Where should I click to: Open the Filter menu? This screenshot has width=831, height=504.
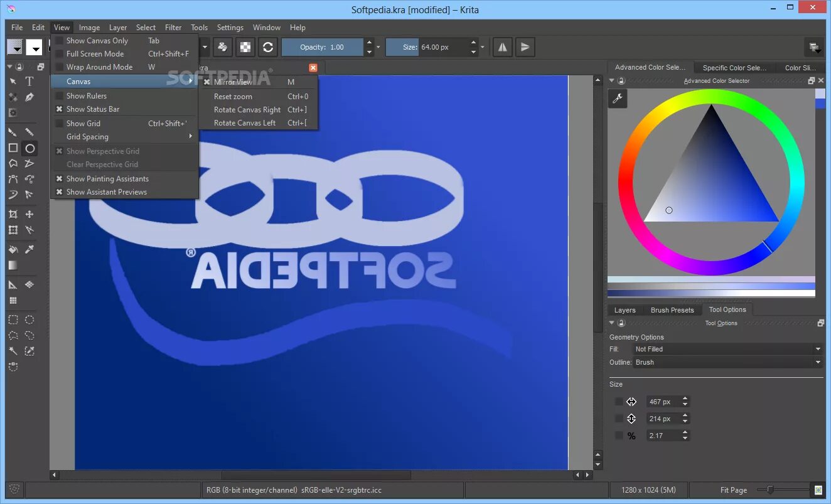pos(173,27)
